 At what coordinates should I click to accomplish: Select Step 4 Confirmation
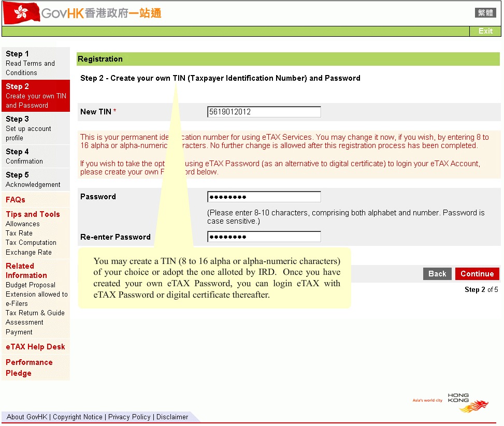[36, 156]
